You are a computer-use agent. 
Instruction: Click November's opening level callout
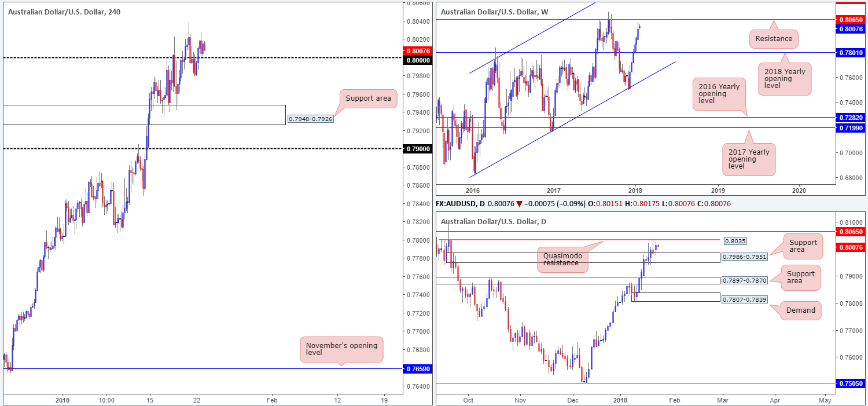click(342, 350)
